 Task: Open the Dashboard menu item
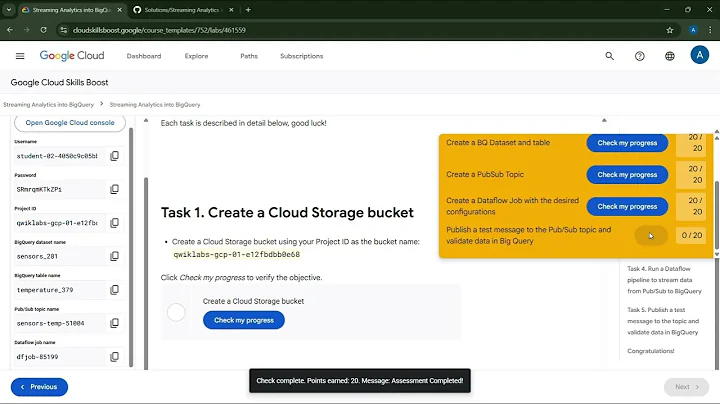point(144,56)
